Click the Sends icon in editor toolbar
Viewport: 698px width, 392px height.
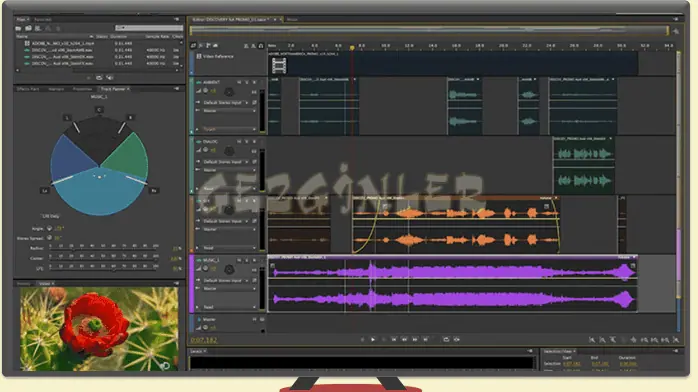point(208,45)
